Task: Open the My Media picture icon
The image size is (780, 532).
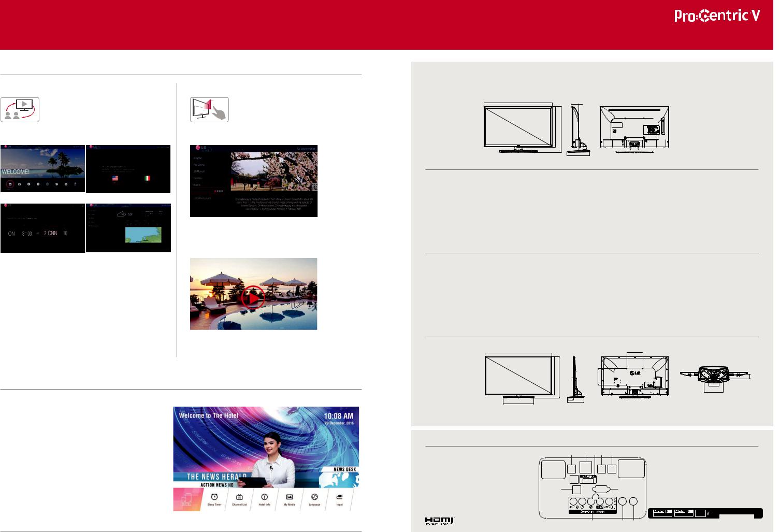Action: click(290, 496)
